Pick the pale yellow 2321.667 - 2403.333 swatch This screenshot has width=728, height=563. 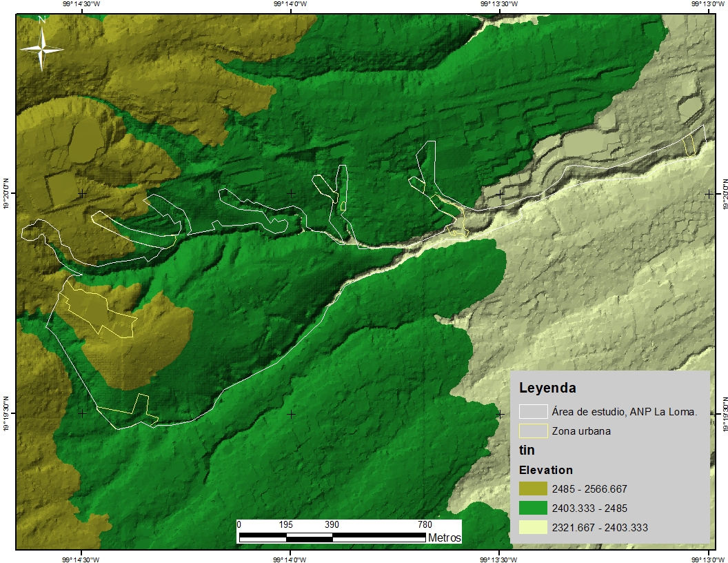533,528
